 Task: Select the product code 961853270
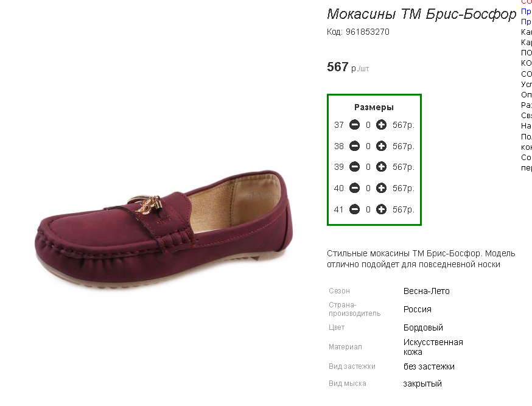click(368, 32)
